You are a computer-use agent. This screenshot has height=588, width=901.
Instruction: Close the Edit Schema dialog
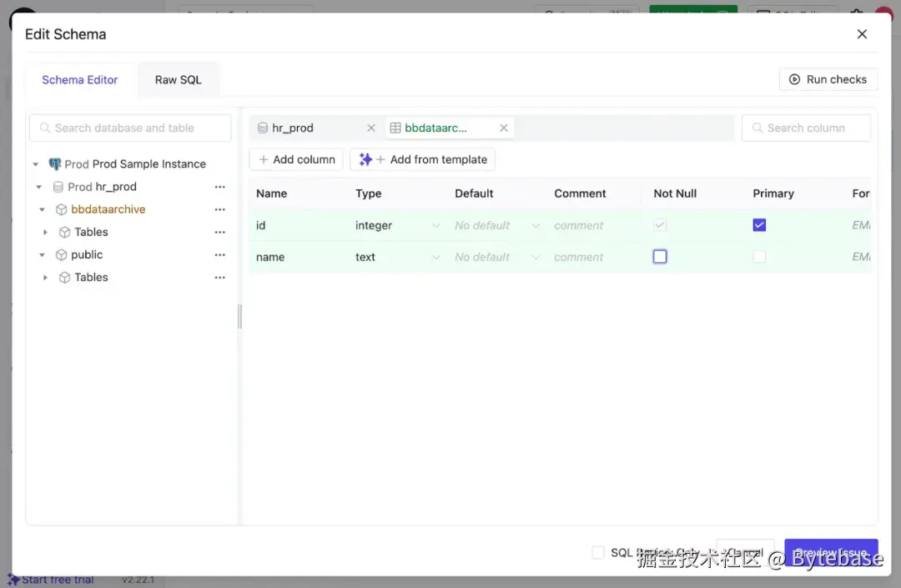click(x=861, y=34)
